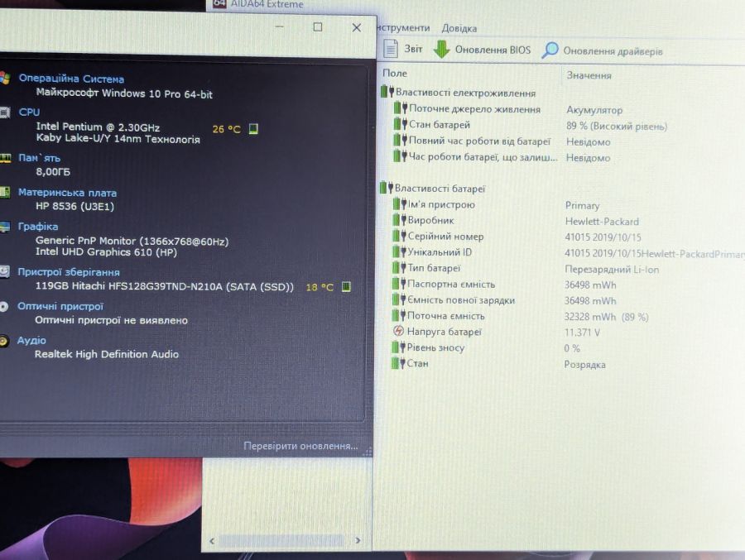Click the value 32328 mWh (89 %)
745x560 pixels.
click(x=606, y=317)
